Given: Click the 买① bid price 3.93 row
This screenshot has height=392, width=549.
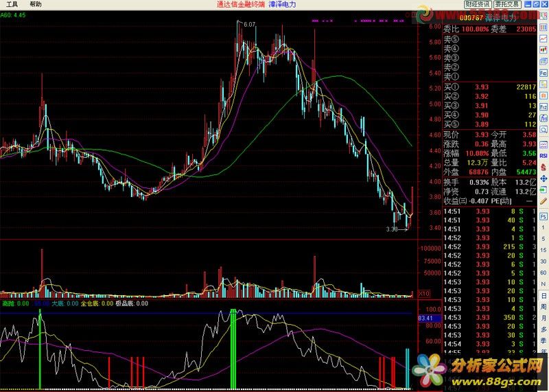Looking at the screenshot, I should [490, 87].
